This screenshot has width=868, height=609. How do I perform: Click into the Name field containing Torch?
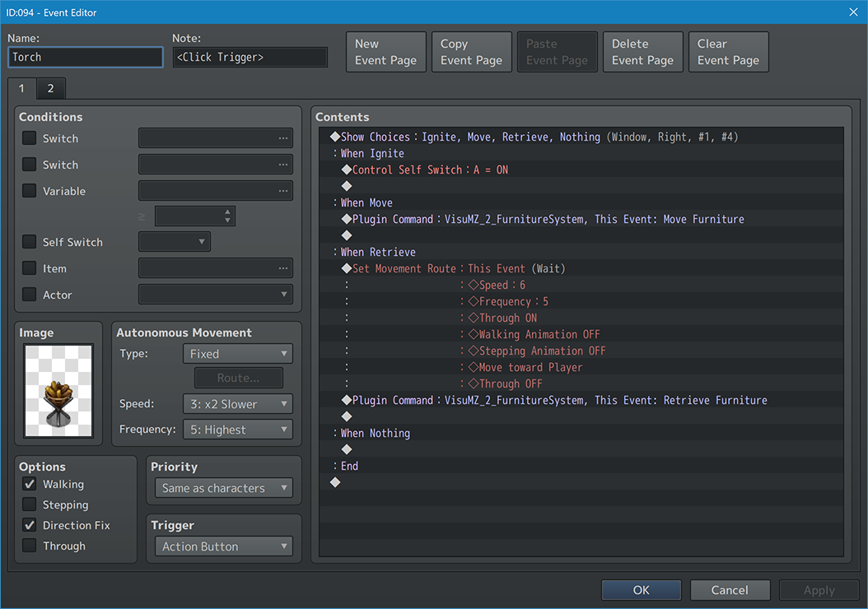pyautogui.click(x=86, y=57)
